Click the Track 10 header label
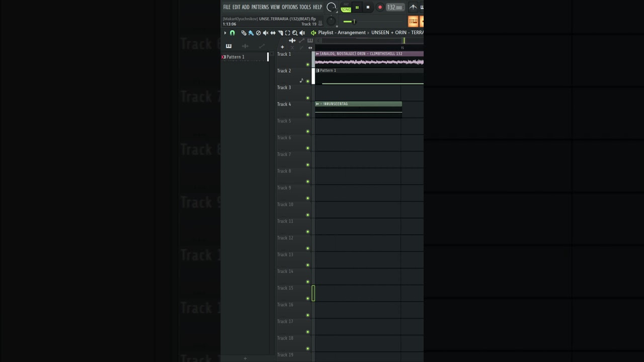 285,205
